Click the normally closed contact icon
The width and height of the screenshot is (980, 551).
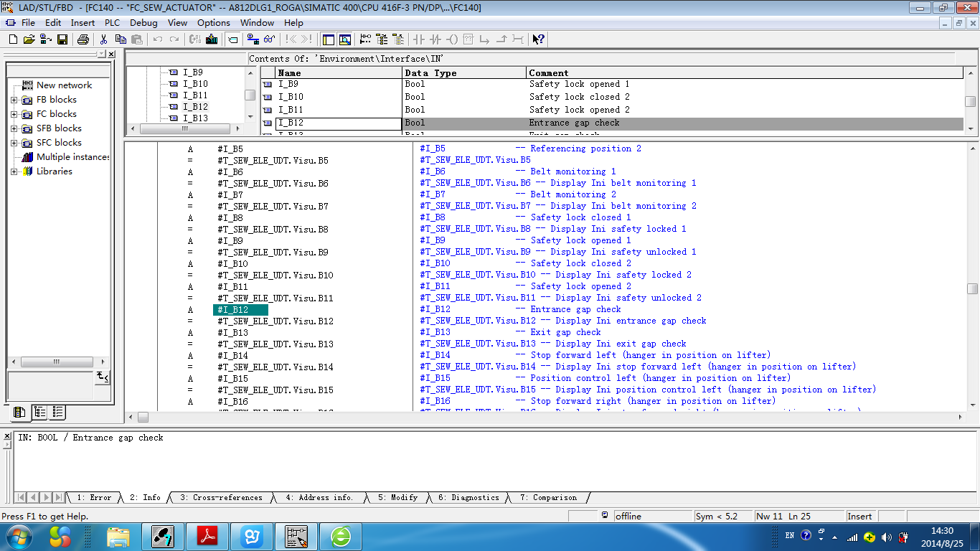(x=435, y=39)
